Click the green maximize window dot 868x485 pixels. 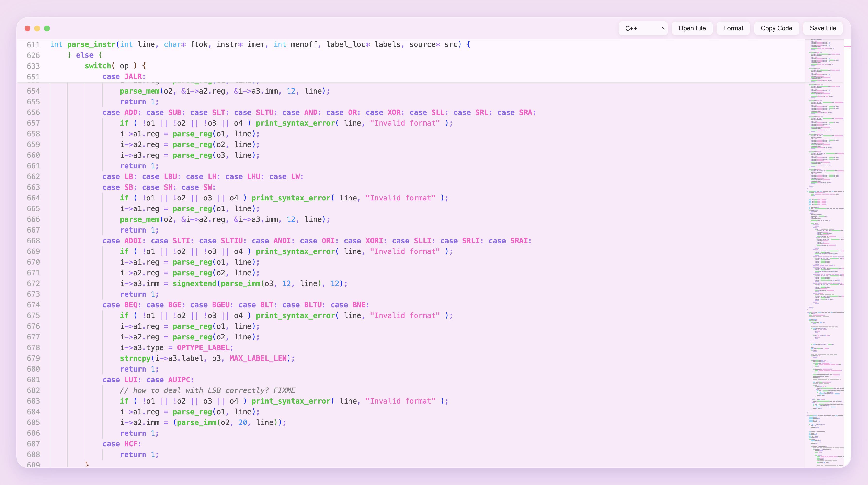pyautogui.click(x=47, y=28)
